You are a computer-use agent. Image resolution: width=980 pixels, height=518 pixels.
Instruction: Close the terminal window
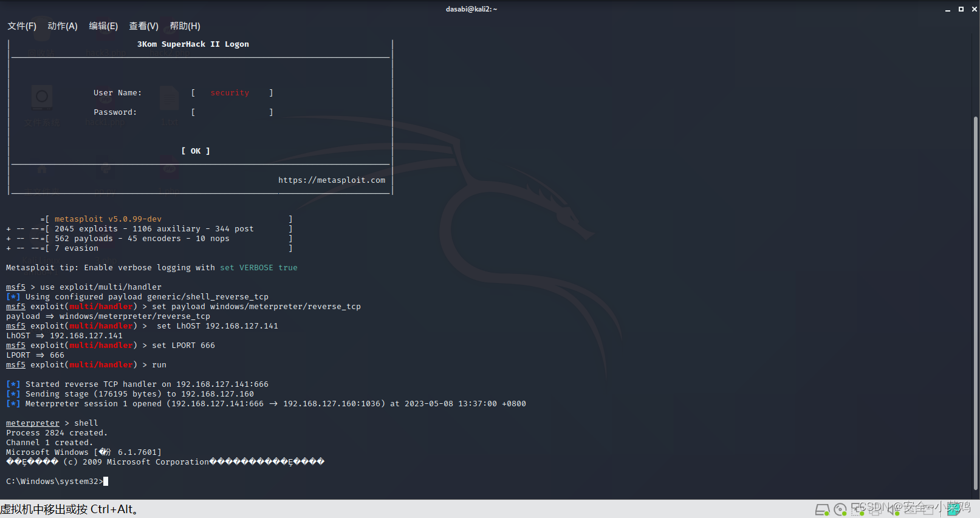(x=974, y=9)
